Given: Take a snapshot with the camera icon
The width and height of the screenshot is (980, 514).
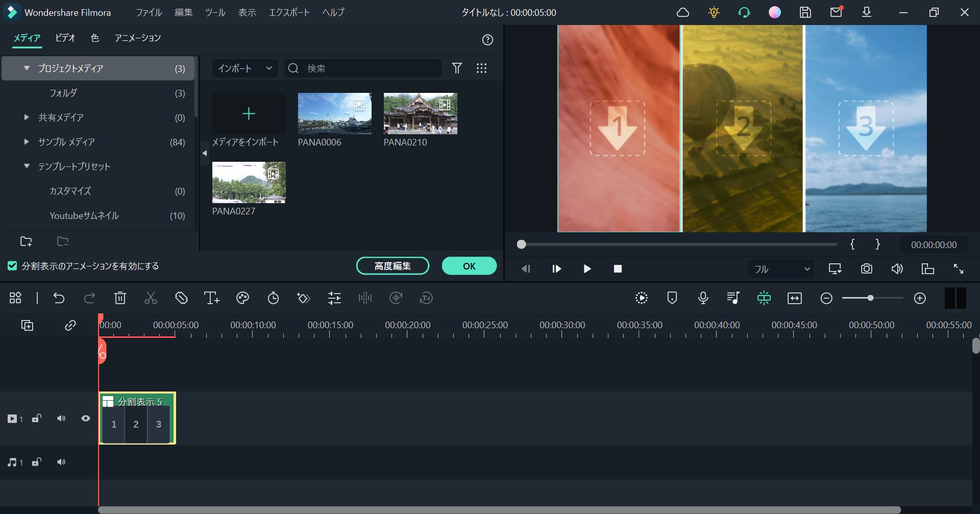Looking at the screenshot, I should tap(866, 268).
